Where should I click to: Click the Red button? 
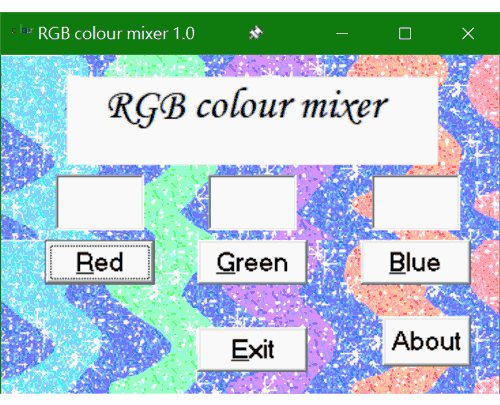pos(100,262)
